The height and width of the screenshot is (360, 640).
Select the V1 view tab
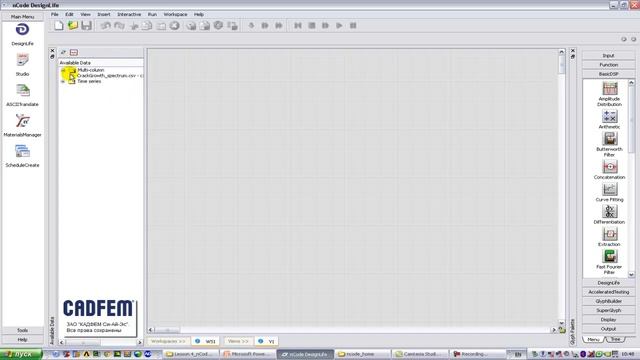click(267, 341)
